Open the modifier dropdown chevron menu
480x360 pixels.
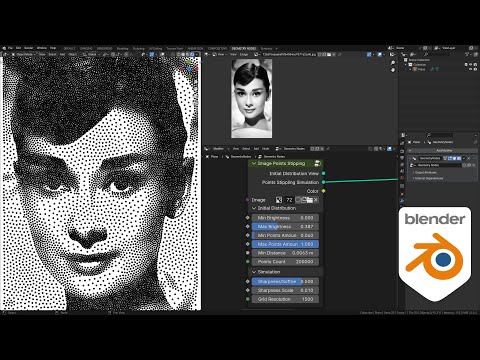coord(464,158)
